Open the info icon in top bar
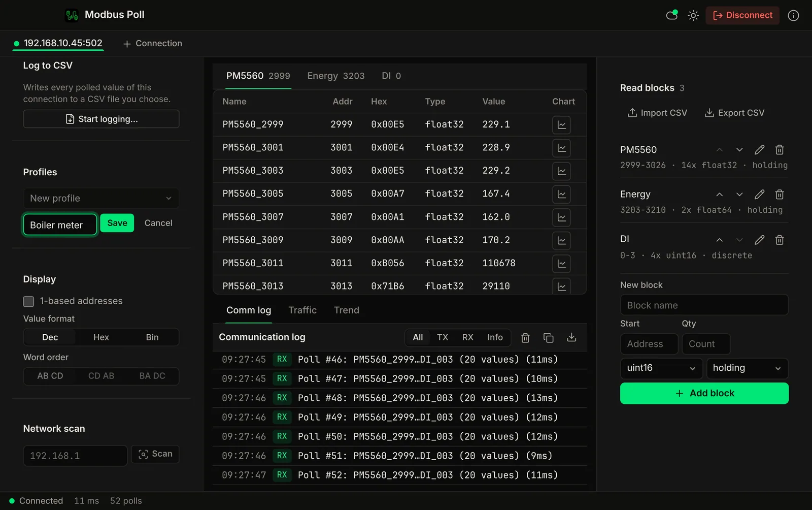The width and height of the screenshot is (812, 510). (x=793, y=15)
